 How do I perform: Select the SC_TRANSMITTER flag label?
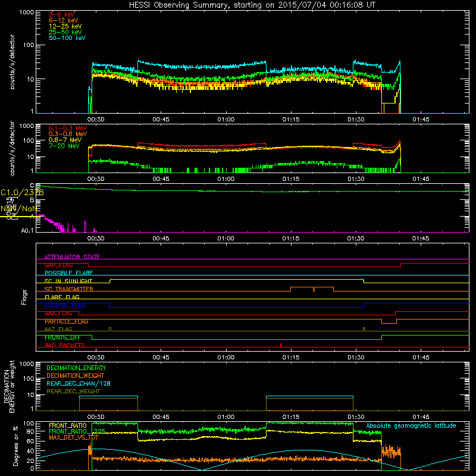[69, 289]
